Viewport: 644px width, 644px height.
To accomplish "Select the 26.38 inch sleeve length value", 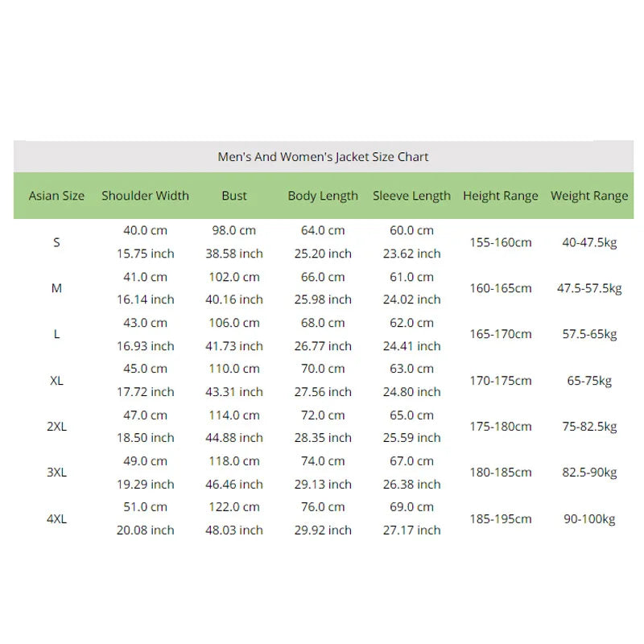I will tap(412, 485).
